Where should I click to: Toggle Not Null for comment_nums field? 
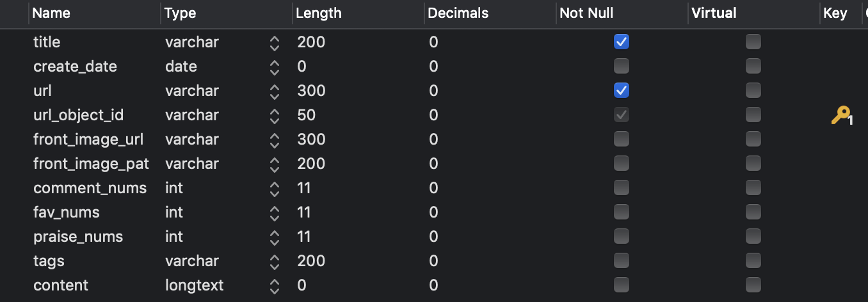coord(621,188)
